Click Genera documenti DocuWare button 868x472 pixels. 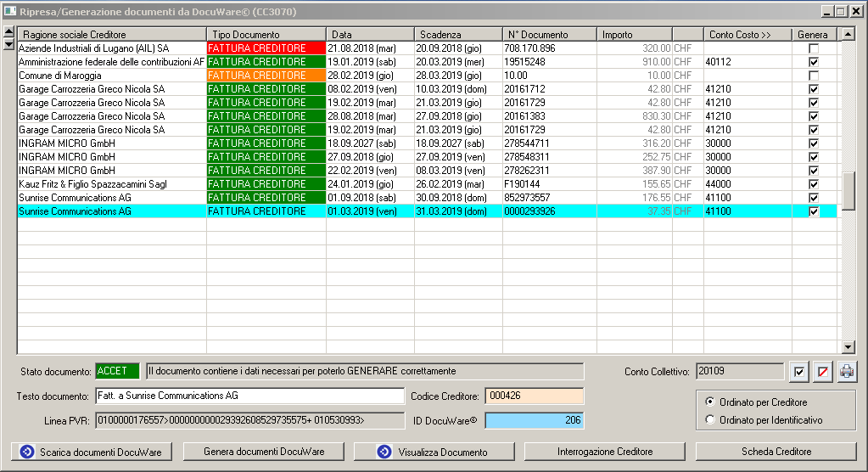pyautogui.click(x=262, y=452)
